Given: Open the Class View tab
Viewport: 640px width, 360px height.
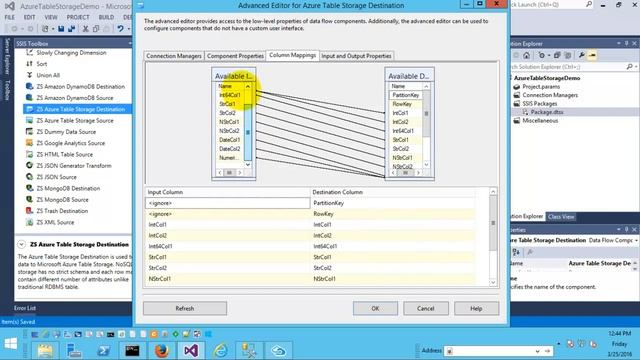Looking at the screenshot, I should click(561, 217).
